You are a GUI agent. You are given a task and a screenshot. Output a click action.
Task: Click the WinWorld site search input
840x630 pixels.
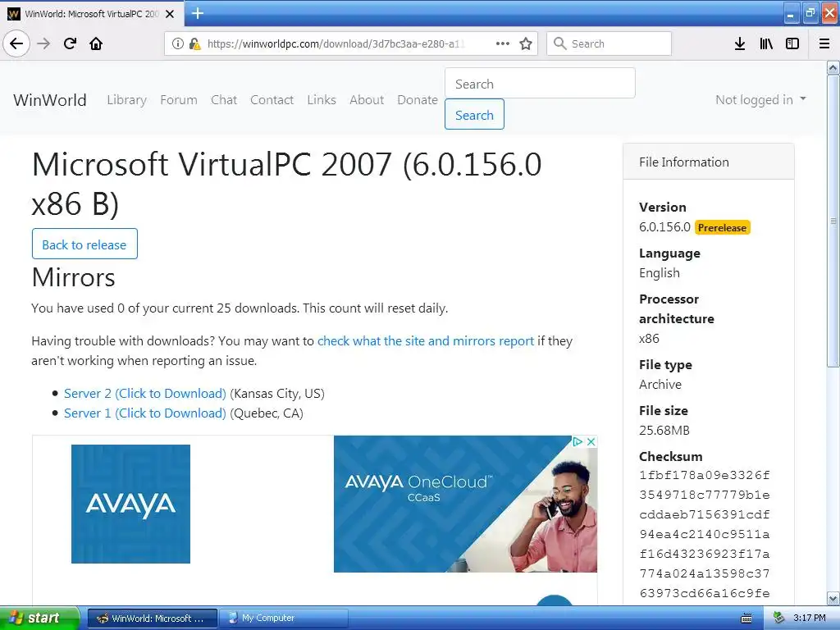(x=540, y=83)
